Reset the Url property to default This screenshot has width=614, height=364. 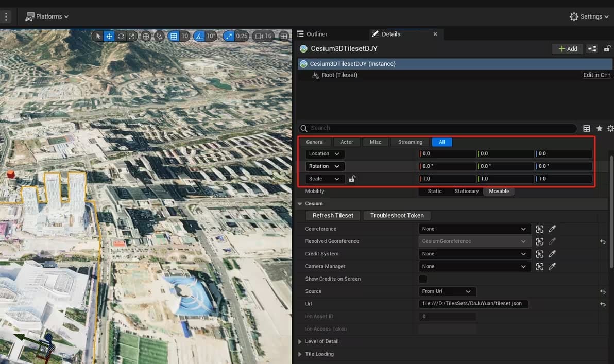[x=603, y=304]
